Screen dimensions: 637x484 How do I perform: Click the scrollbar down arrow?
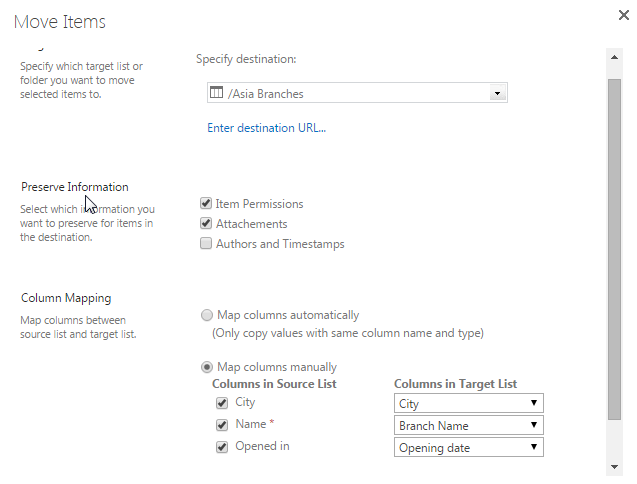point(614,467)
